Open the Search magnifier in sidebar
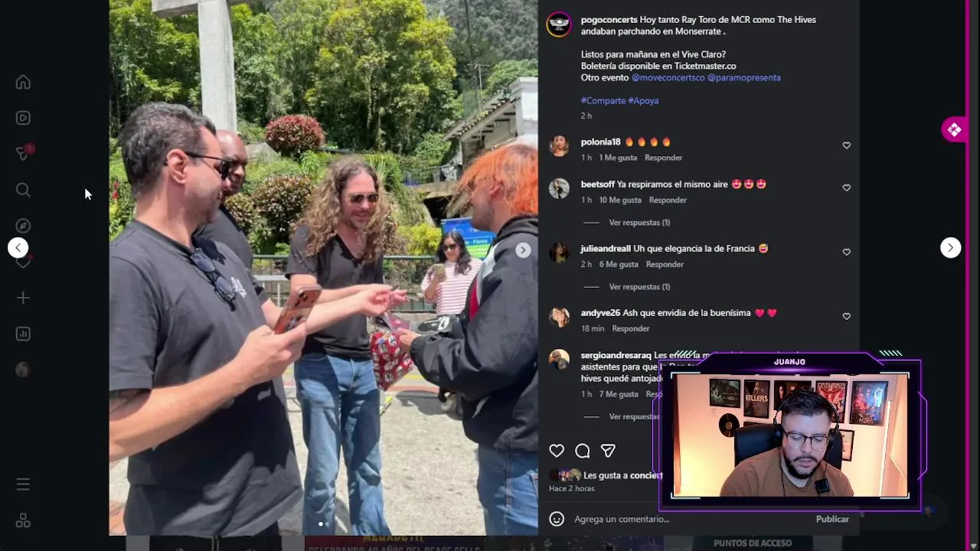980x551 pixels. [23, 190]
